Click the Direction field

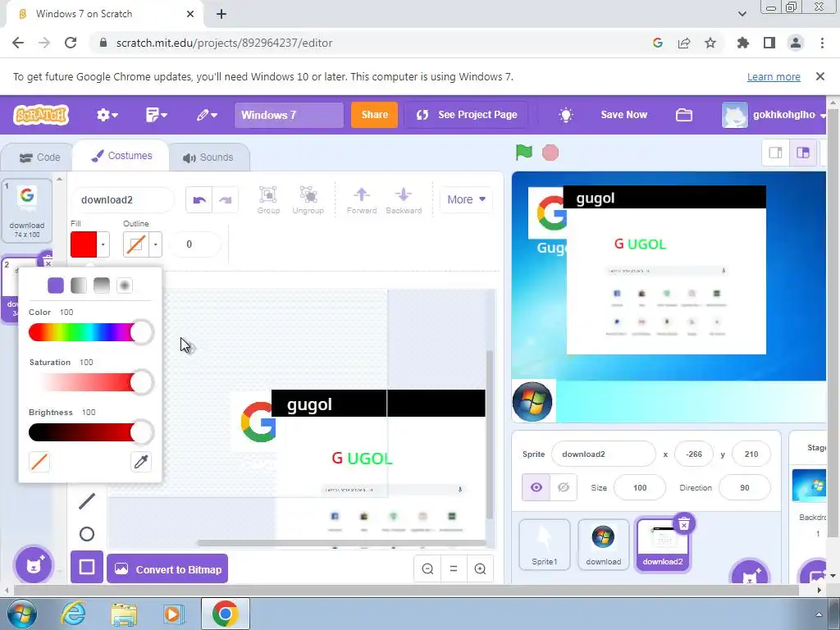[745, 488]
